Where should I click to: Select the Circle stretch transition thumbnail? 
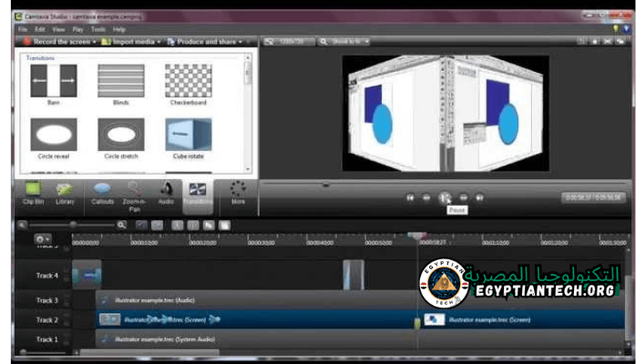pyautogui.click(x=121, y=135)
